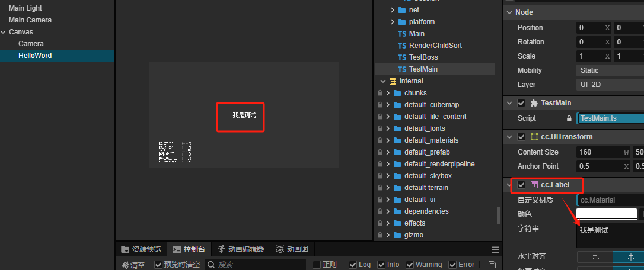Screen dimensions: 644x270
Task: Select center horizontal alignment icon
Action: tap(630, 257)
